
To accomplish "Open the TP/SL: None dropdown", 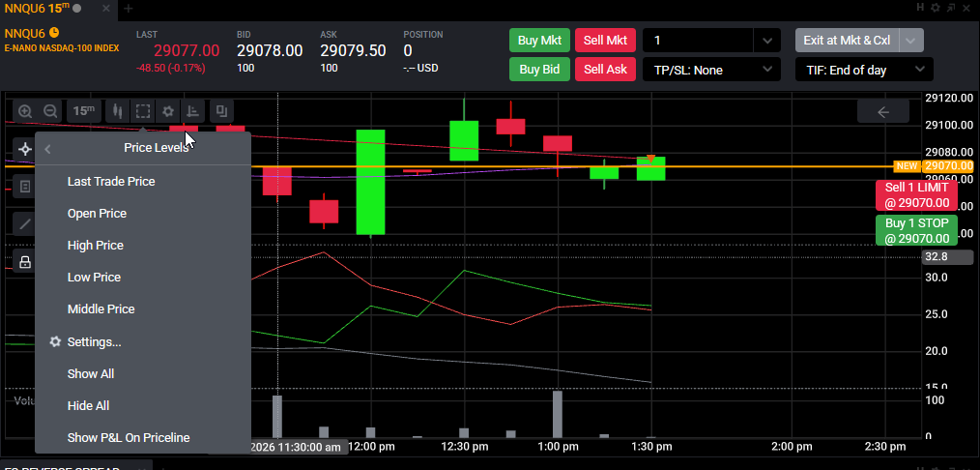I will click(712, 70).
